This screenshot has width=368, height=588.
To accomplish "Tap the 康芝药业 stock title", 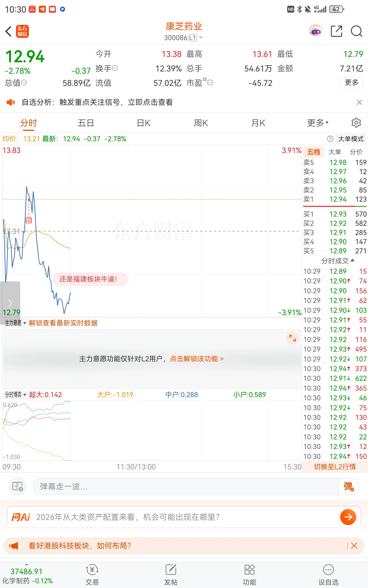I will pyautogui.click(x=184, y=26).
